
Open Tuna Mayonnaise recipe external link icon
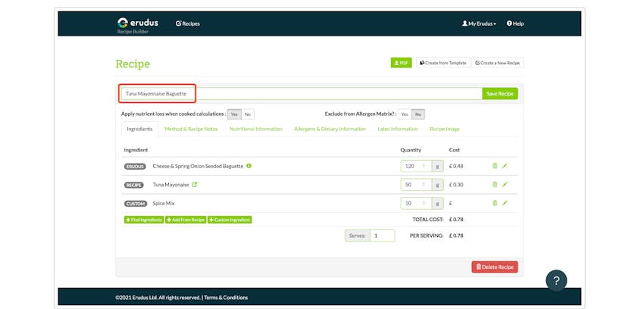pos(195,185)
